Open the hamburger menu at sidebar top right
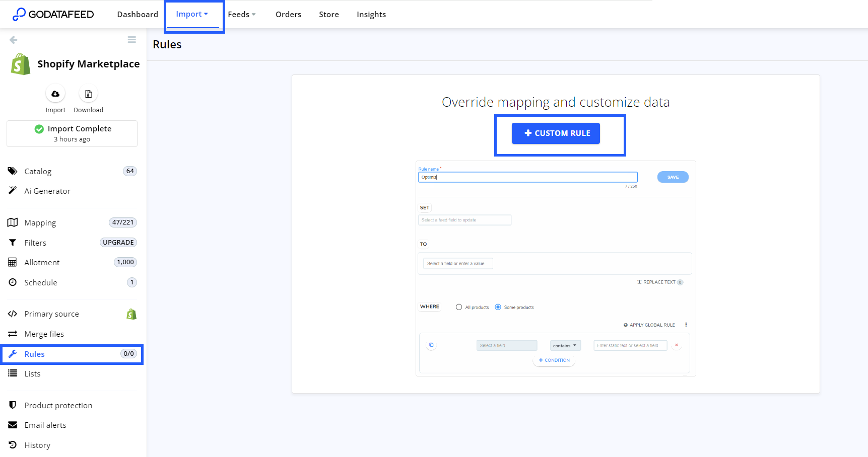Image resolution: width=868 pixels, height=457 pixels. [131, 39]
